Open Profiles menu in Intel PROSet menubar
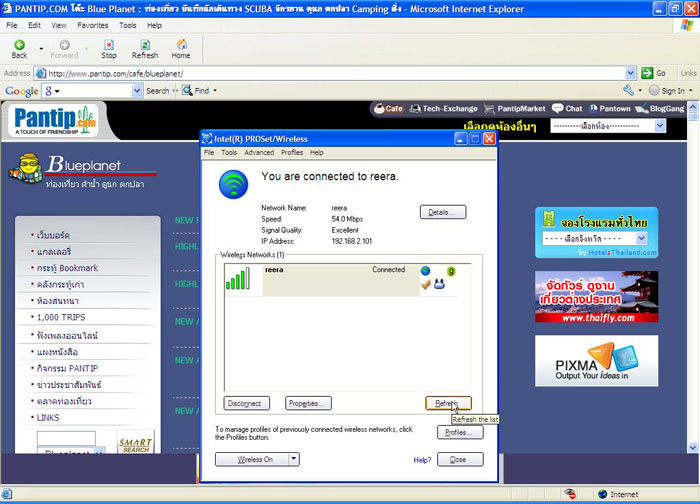This screenshot has height=504, width=700. [x=292, y=153]
